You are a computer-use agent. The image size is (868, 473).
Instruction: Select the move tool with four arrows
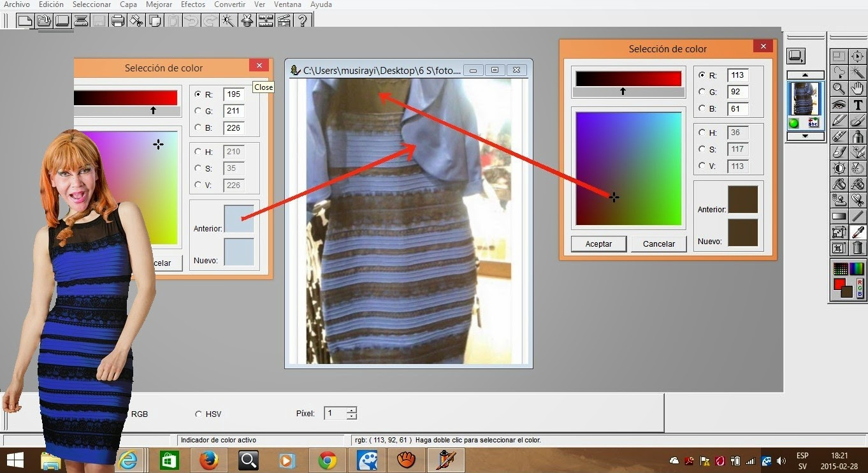[858, 57]
